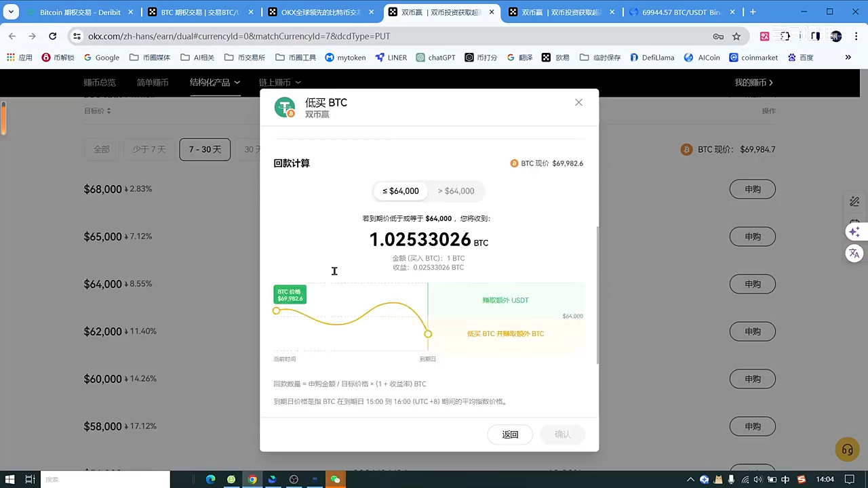Open the tab search dropdown arrow
This screenshot has width=868, height=488.
click(x=11, y=12)
